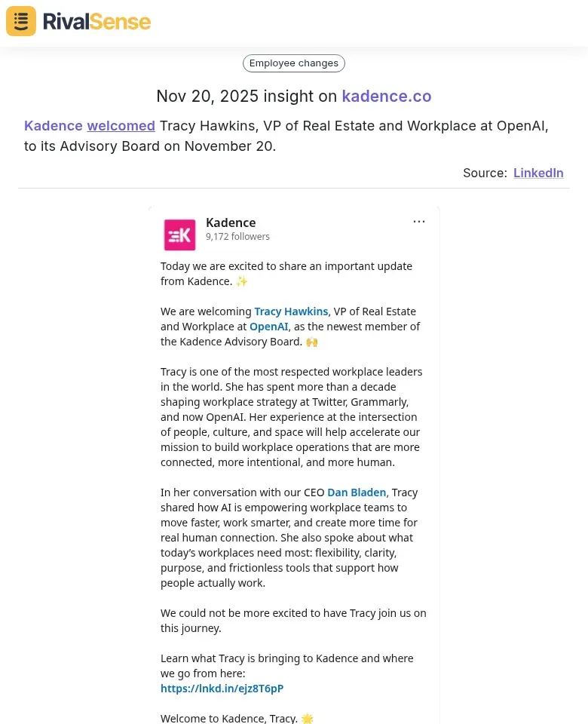Click the 9,172 followers text
The image size is (588, 724).
pos(237,236)
